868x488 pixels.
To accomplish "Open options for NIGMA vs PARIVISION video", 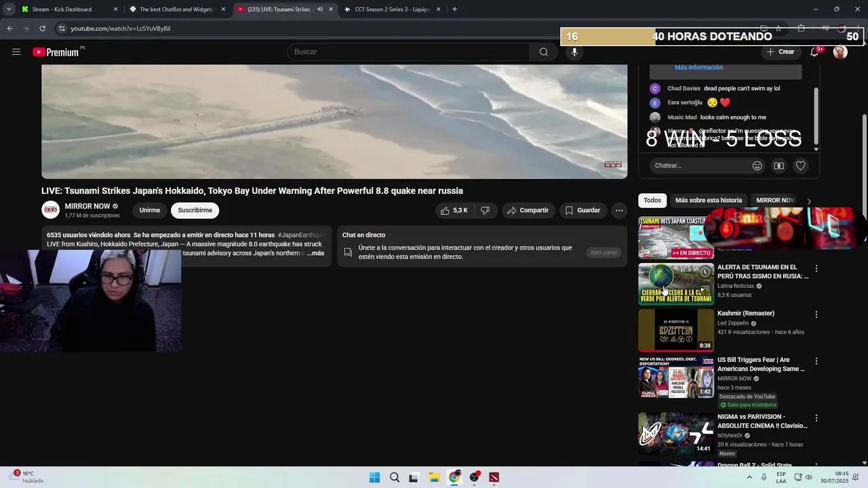I will click(x=816, y=418).
